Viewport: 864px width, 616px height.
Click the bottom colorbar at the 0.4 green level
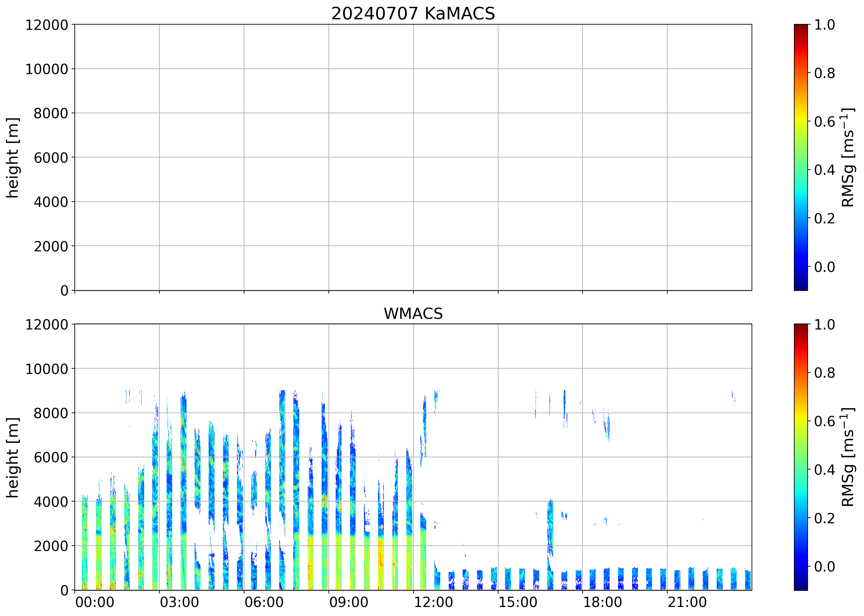[801, 469]
